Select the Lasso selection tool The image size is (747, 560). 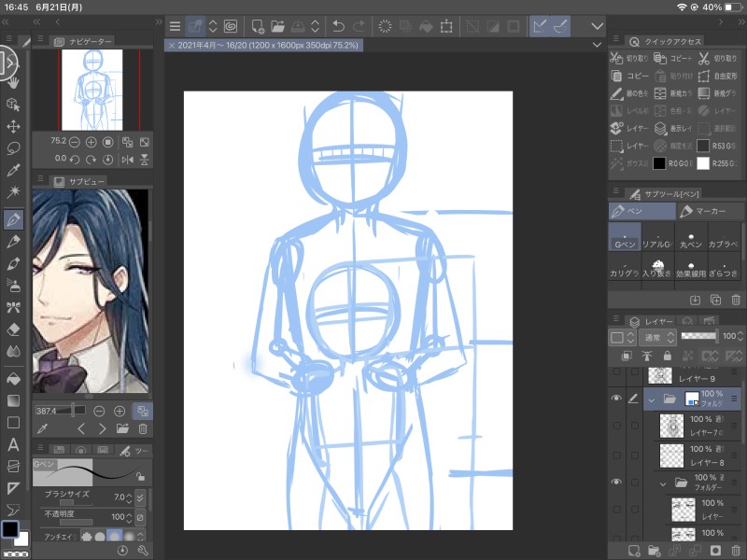(13, 148)
